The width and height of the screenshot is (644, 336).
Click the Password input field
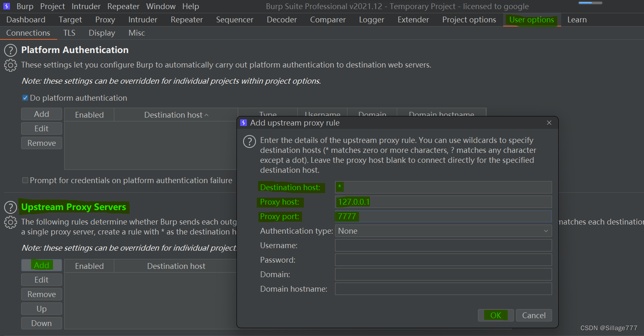[443, 260]
